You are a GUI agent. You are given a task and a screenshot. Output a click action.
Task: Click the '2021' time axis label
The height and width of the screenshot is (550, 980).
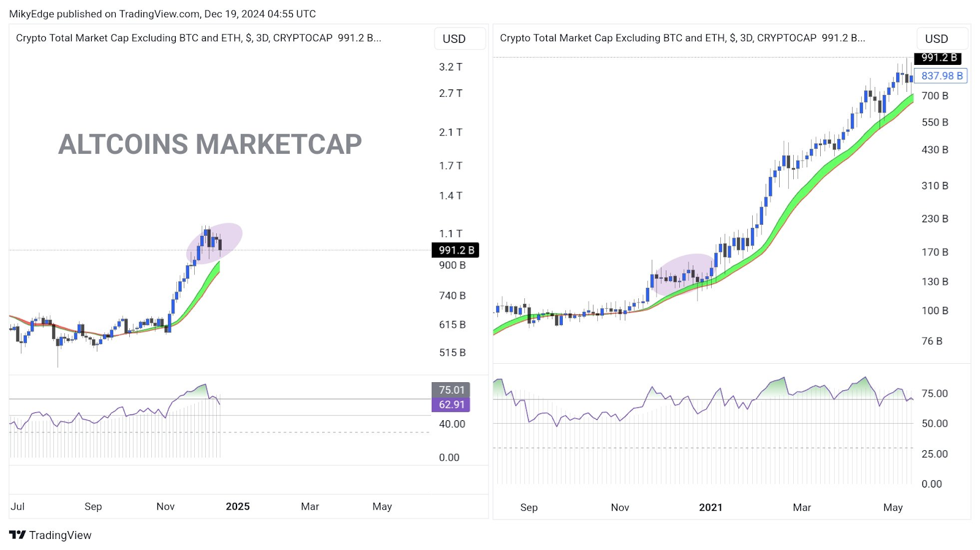(x=710, y=508)
